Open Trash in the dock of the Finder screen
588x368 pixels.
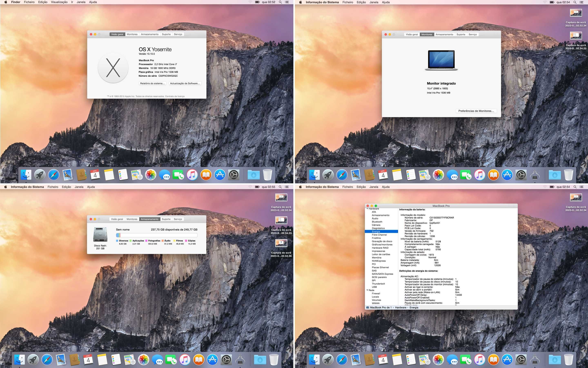(x=267, y=175)
